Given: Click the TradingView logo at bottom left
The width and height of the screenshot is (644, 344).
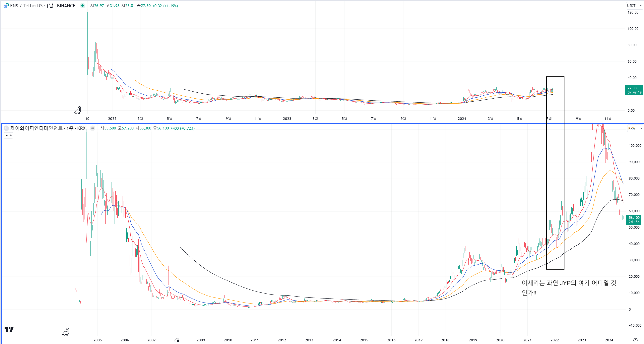Looking at the screenshot, I should (x=9, y=329).
